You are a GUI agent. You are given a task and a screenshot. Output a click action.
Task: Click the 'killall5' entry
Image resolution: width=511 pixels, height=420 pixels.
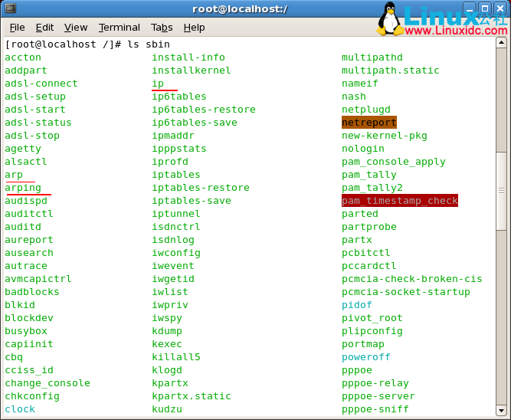point(176,357)
